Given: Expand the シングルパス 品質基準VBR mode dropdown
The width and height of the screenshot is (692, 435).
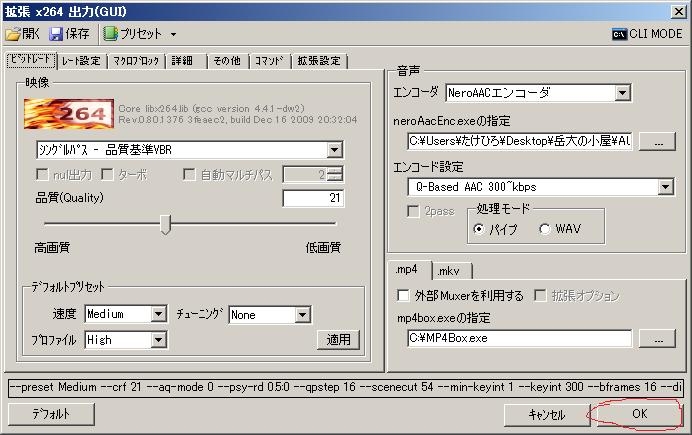Looking at the screenshot, I should 335,150.
